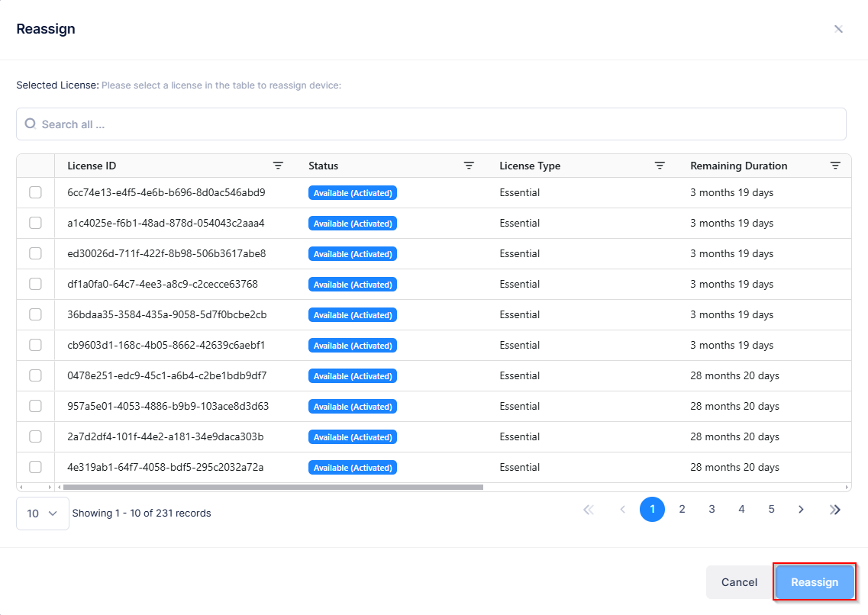Image resolution: width=868 pixels, height=615 pixels.
Task: Go to the first page using the double left arrow
Action: click(x=589, y=510)
